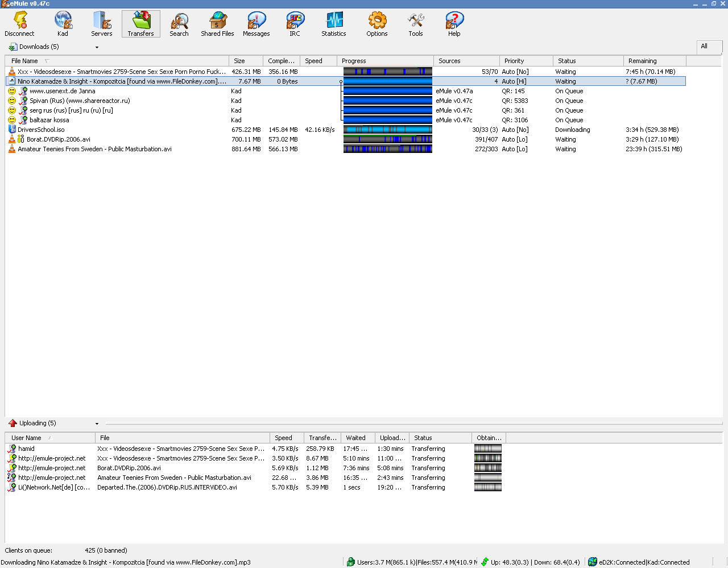Click the progress bar of Amateur Teenies file

click(x=388, y=149)
